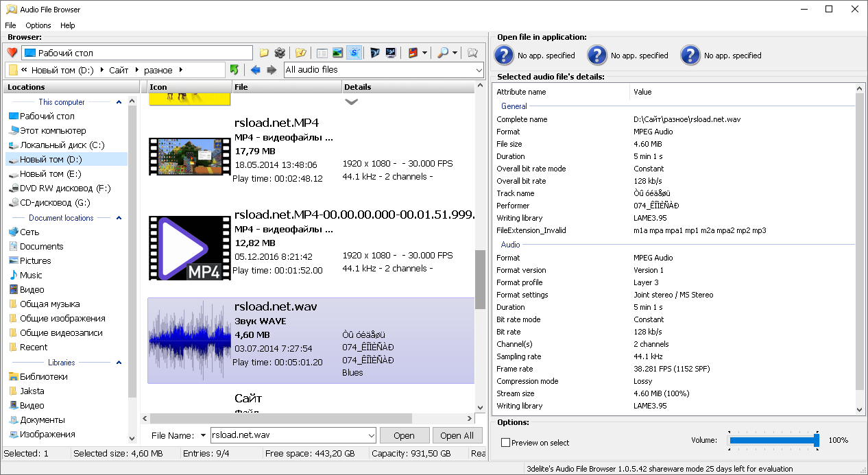Click the list details view icon
Image resolution: width=868 pixels, height=475 pixels.
(322, 53)
